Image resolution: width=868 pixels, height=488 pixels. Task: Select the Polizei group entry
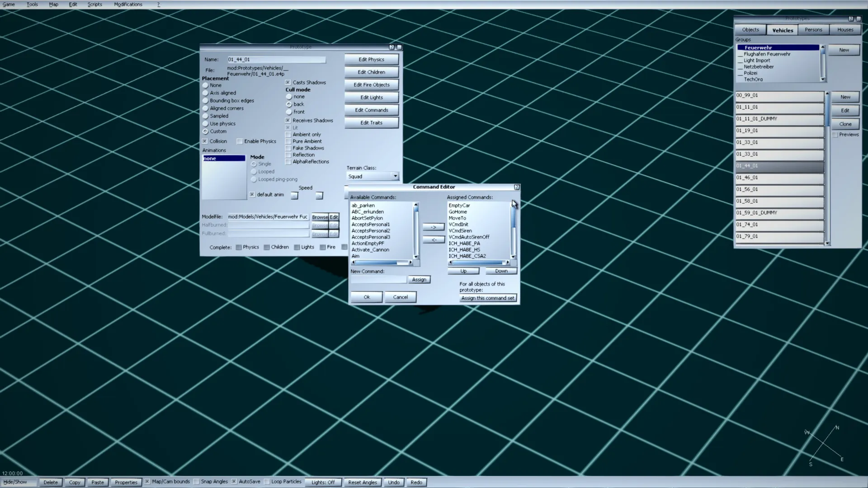[750, 73]
